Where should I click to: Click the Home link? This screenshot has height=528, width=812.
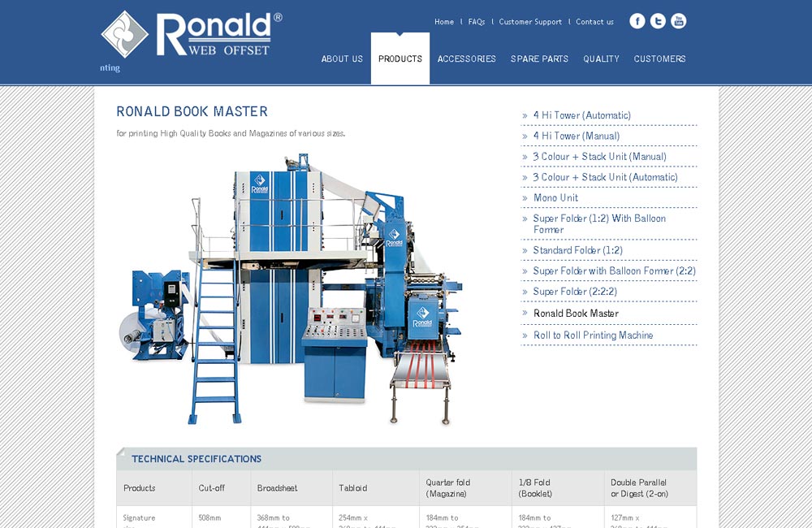444,22
